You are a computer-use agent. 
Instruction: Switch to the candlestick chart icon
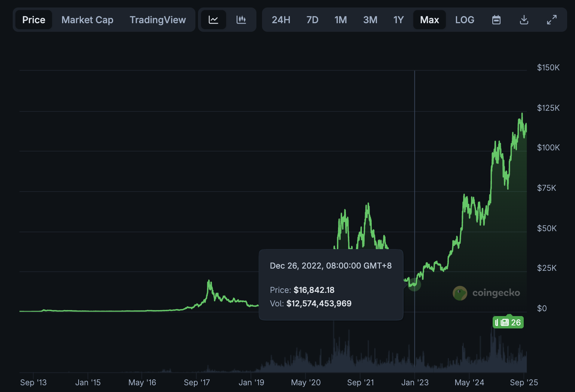click(241, 19)
